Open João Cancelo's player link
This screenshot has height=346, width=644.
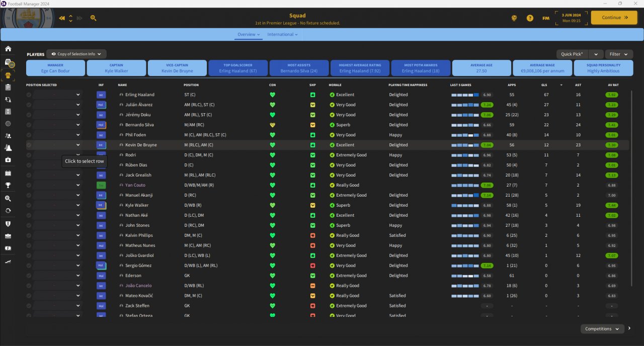138,286
